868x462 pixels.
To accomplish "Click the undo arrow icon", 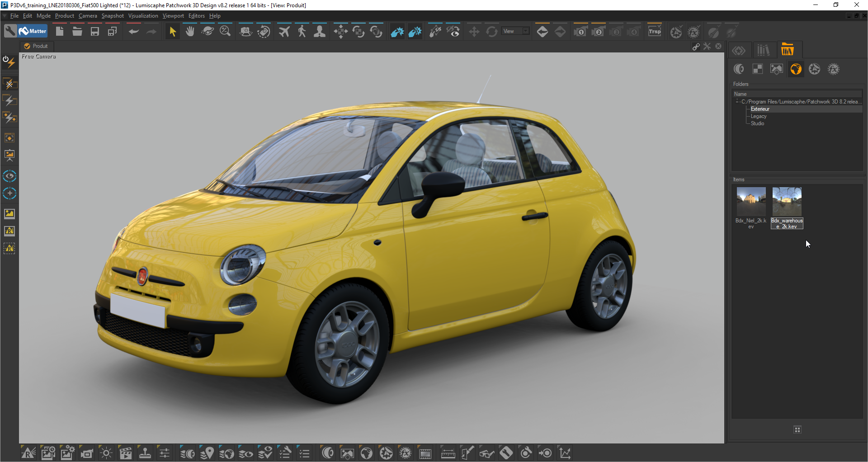I will click(x=133, y=32).
